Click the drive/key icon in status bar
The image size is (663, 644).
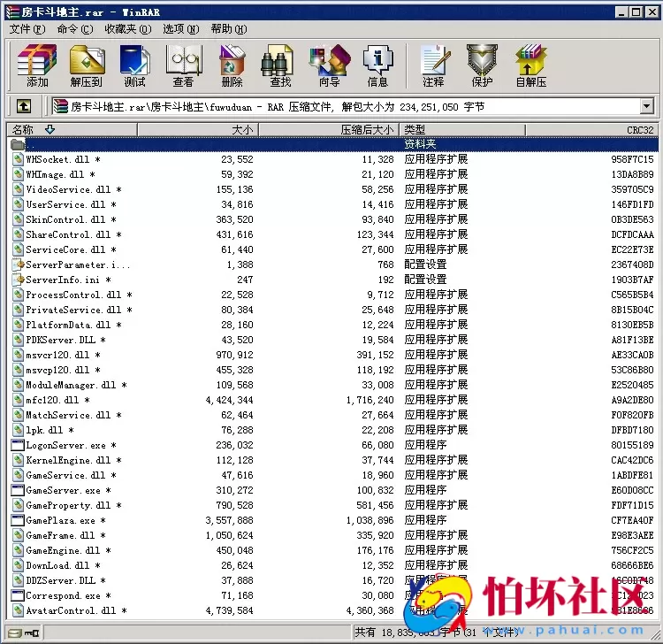pos(24,633)
